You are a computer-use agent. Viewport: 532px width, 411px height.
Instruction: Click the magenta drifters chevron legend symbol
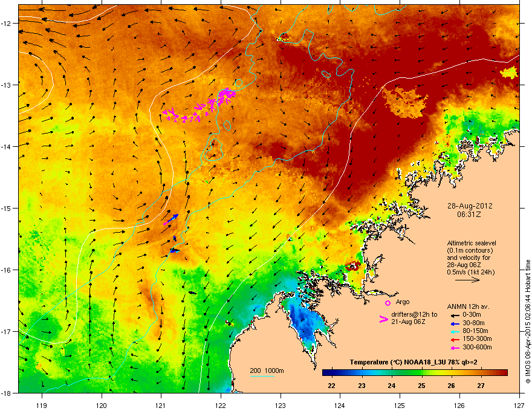[384, 319]
